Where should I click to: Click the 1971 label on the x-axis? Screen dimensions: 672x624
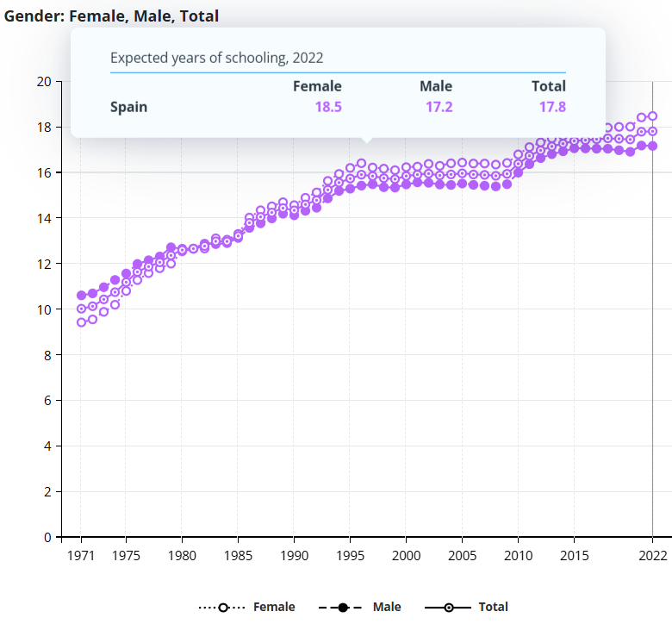pyautogui.click(x=81, y=555)
